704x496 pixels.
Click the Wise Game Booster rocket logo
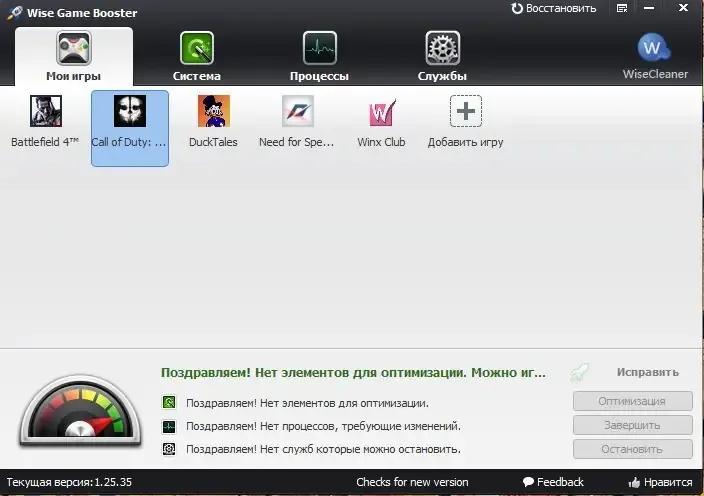14,13
